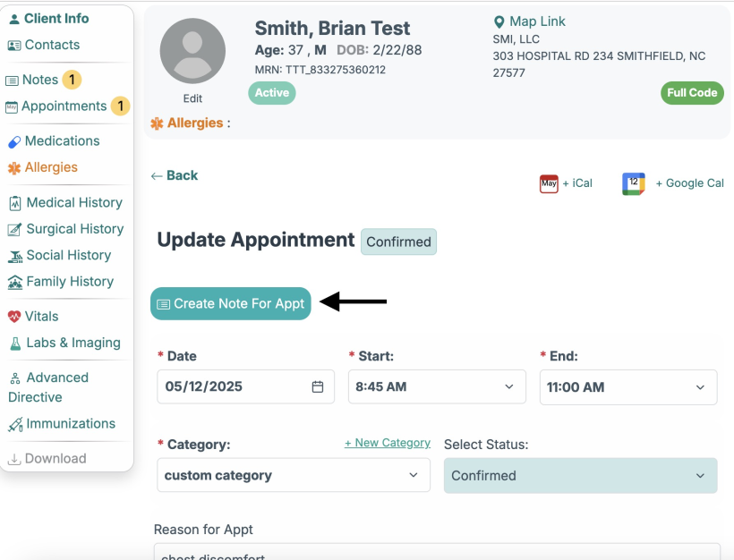Open Notes in the sidebar
734x560 pixels.
click(x=39, y=80)
